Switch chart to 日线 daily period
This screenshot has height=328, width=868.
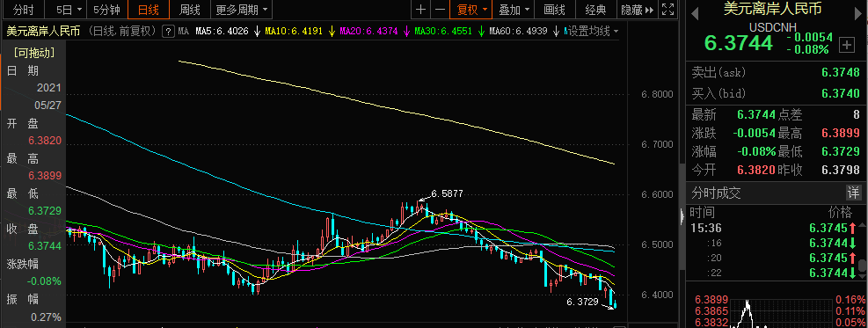coord(149,10)
